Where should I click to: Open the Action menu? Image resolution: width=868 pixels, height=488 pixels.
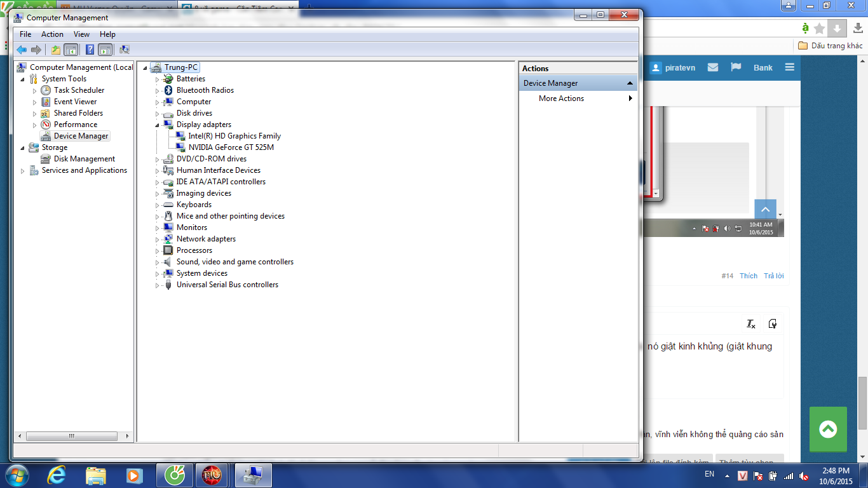52,34
